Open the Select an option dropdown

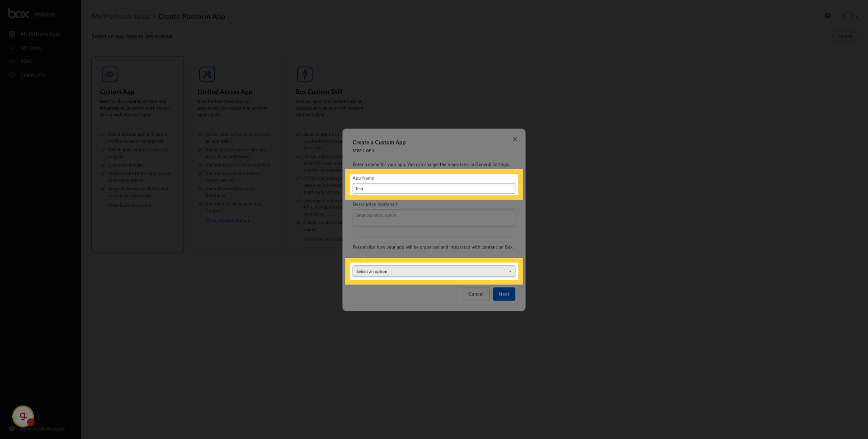pyautogui.click(x=433, y=271)
